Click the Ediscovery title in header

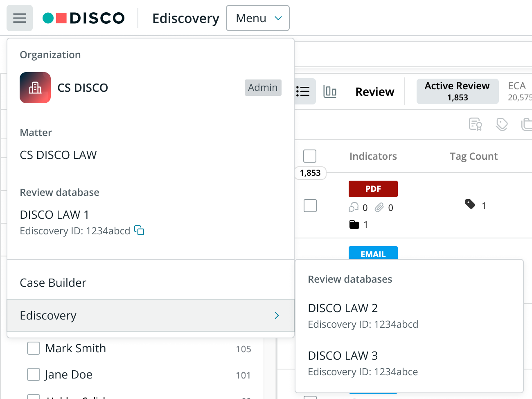coord(186,18)
